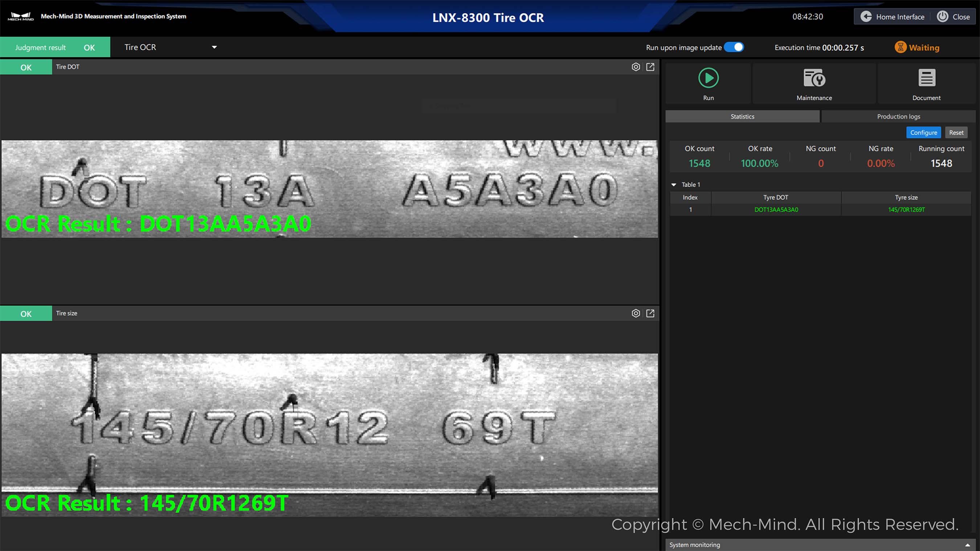
Task: Click the Mech-Mind logo
Action: click(x=21, y=16)
